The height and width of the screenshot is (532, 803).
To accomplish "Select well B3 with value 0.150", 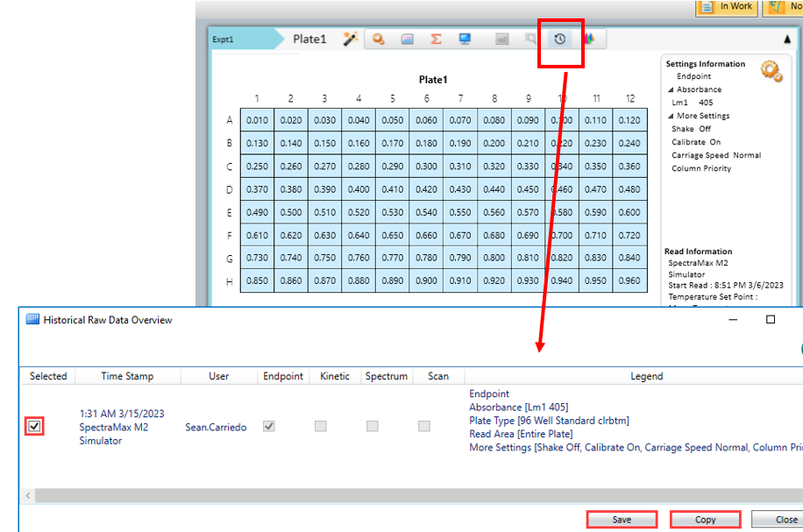I will click(x=324, y=144).
